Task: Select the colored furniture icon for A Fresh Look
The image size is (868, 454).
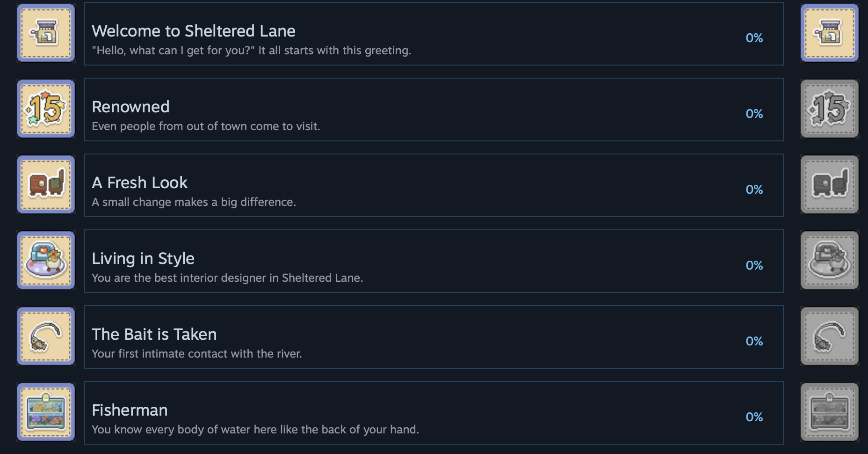Action: pyautogui.click(x=46, y=184)
